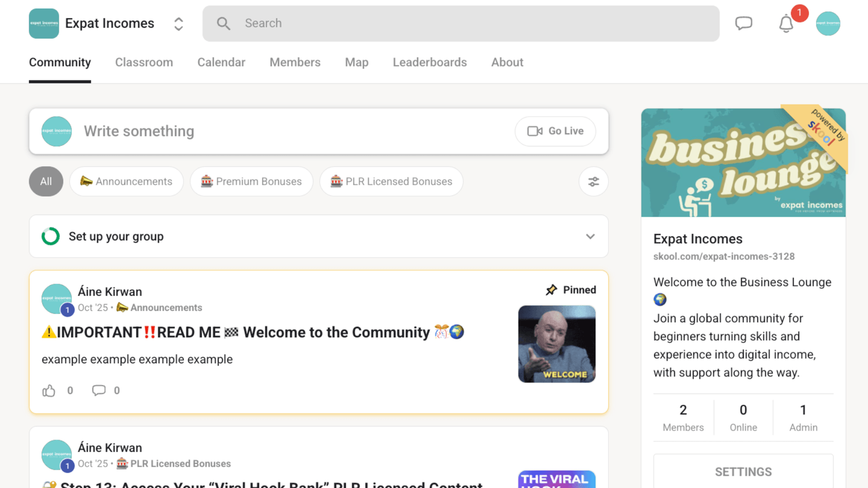Like the pinned welcome post
The image size is (868, 488).
49,391
